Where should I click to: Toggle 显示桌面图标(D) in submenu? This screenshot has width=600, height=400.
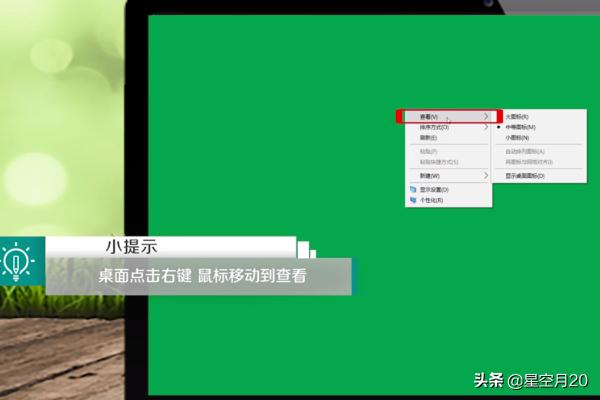tap(539, 176)
